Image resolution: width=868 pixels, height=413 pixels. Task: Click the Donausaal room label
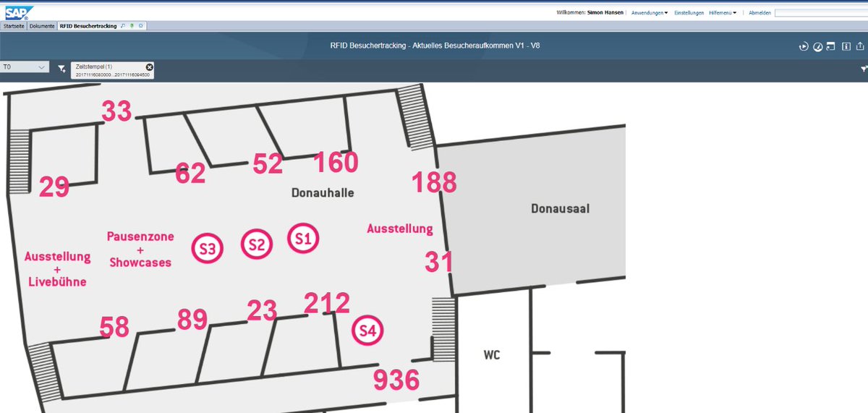pos(561,208)
